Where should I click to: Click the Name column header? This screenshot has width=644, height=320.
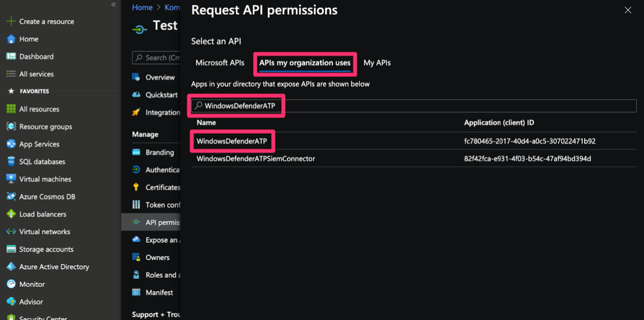pyautogui.click(x=206, y=123)
